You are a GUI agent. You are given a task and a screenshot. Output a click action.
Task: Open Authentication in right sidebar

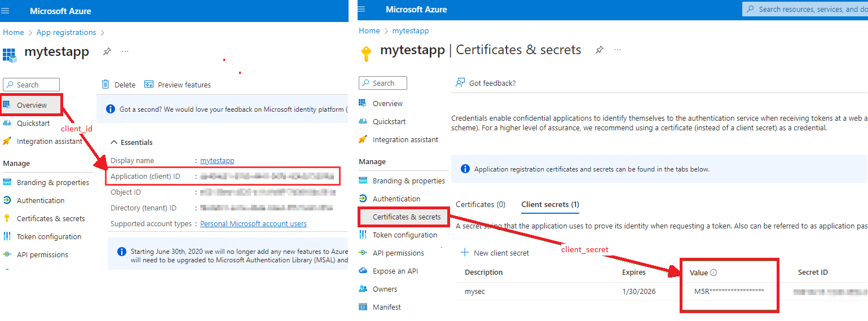[396, 199]
